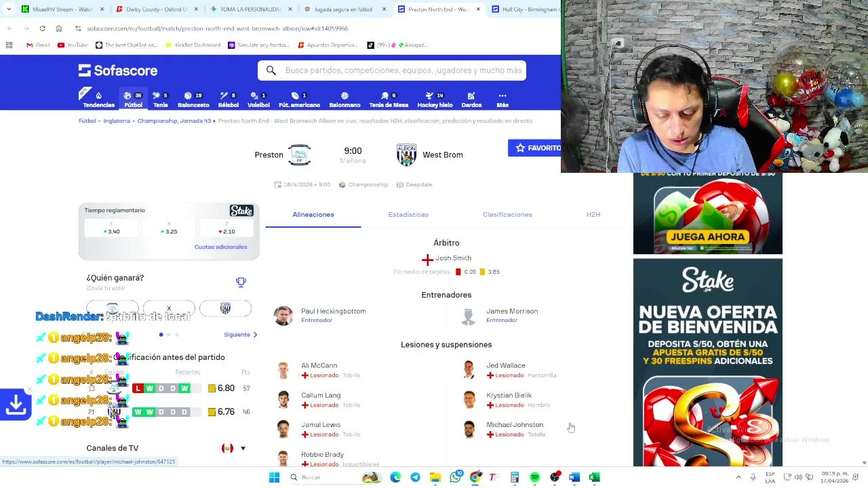Vote West Brom in ¿Quién ganará?
Screen dimensions: 868x488
coord(225,308)
